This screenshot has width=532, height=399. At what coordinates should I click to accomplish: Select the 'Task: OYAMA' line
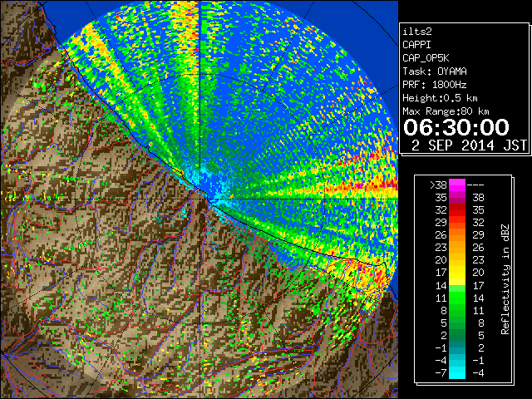[x=435, y=71]
